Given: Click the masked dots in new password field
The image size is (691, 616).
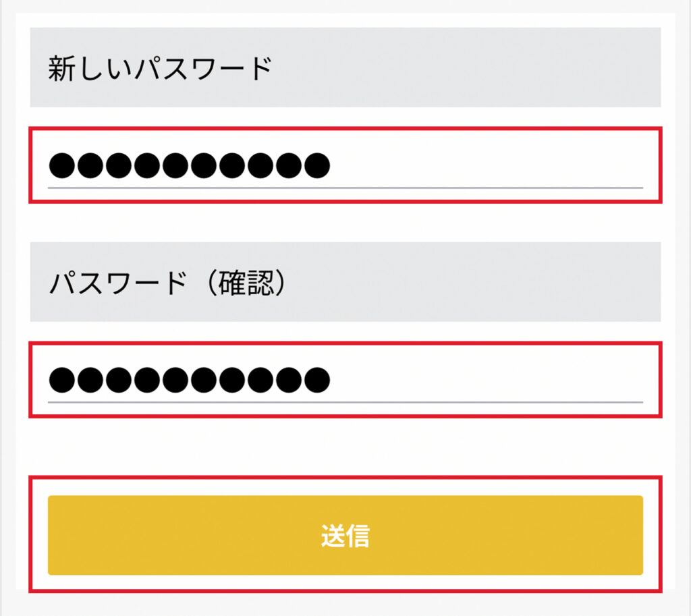Looking at the screenshot, I should 189,165.
